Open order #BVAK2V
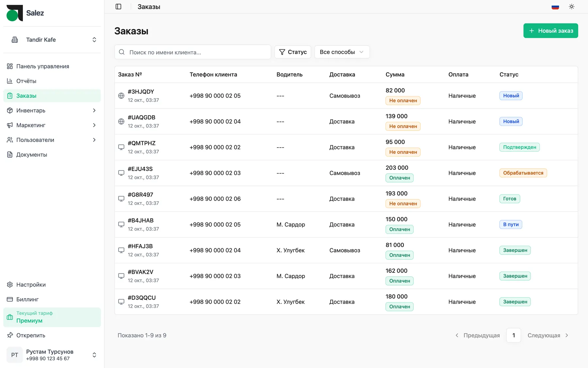The image size is (588, 368). (346, 276)
